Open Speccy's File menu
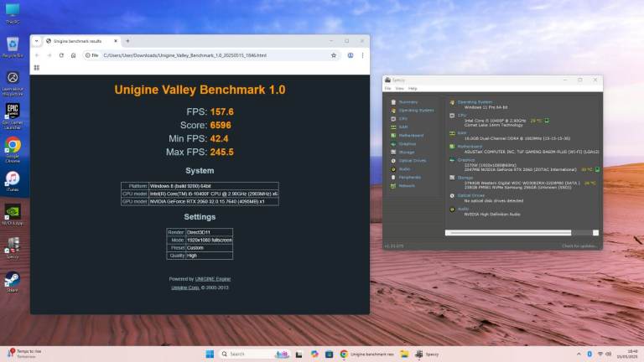 387,89
